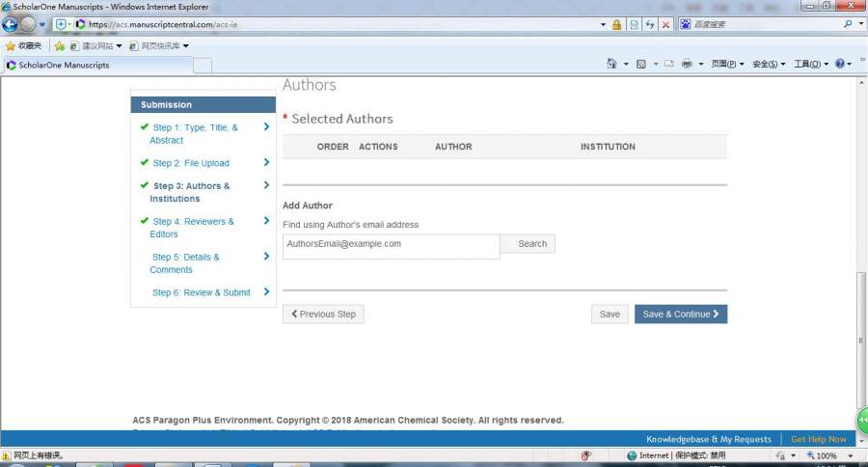Open Favorites star button 收藏夹
Image resolution: width=868 pixels, height=467 pixels.
[23, 46]
